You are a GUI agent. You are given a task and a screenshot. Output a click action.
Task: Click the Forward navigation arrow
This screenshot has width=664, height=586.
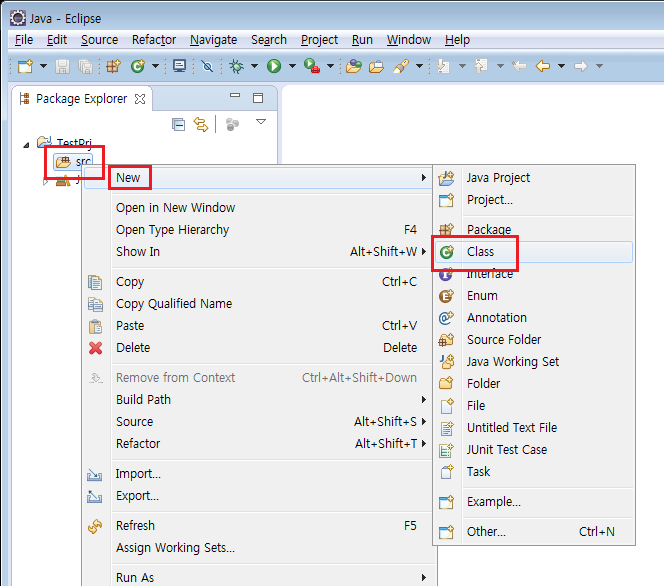pos(581,66)
